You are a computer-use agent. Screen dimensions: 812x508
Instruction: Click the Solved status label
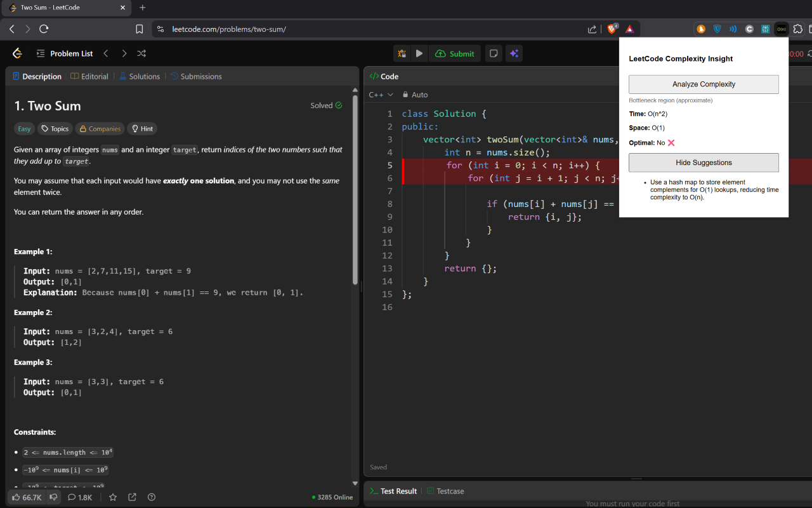[x=326, y=105]
